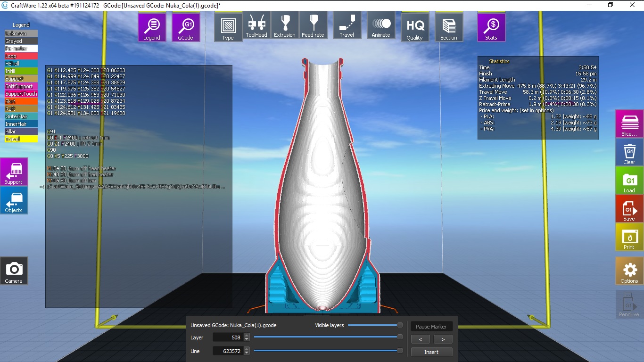Screen dimensions: 644x362
Task: Clear the loaded G-code
Action: pos(629,152)
